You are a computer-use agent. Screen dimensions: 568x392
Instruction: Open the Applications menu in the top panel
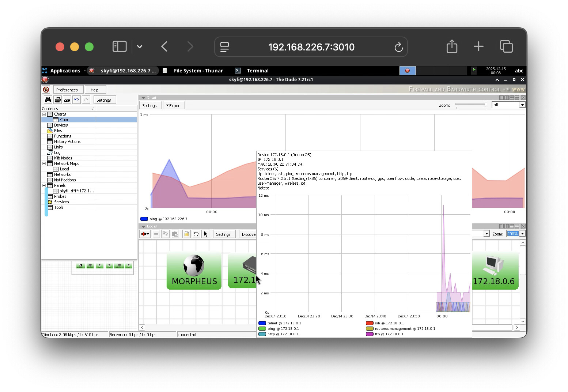(x=61, y=71)
